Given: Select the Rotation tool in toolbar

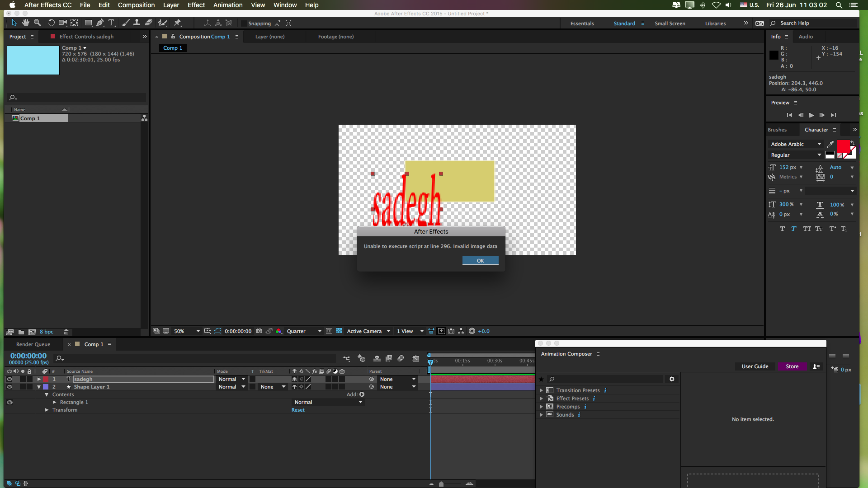Looking at the screenshot, I should coord(50,23).
